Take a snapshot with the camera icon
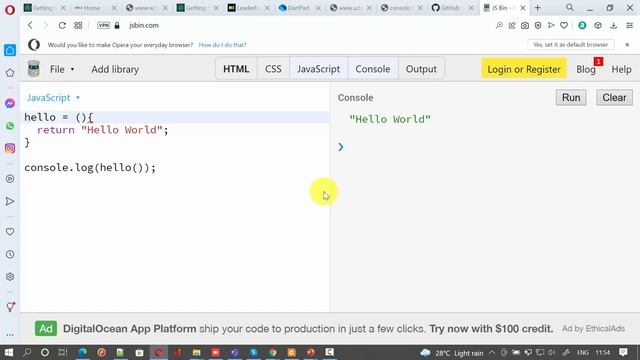Image resolution: width=640 pixels, height=360 pixels. (525, 26)
